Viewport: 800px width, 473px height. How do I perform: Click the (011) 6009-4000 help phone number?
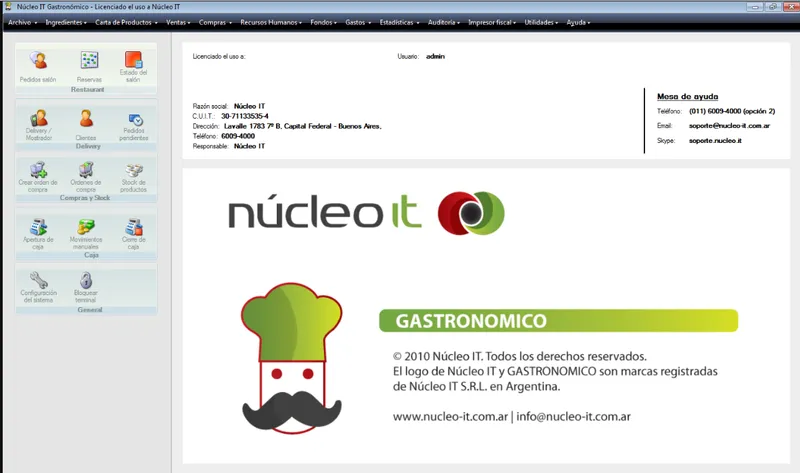(732, 111)
